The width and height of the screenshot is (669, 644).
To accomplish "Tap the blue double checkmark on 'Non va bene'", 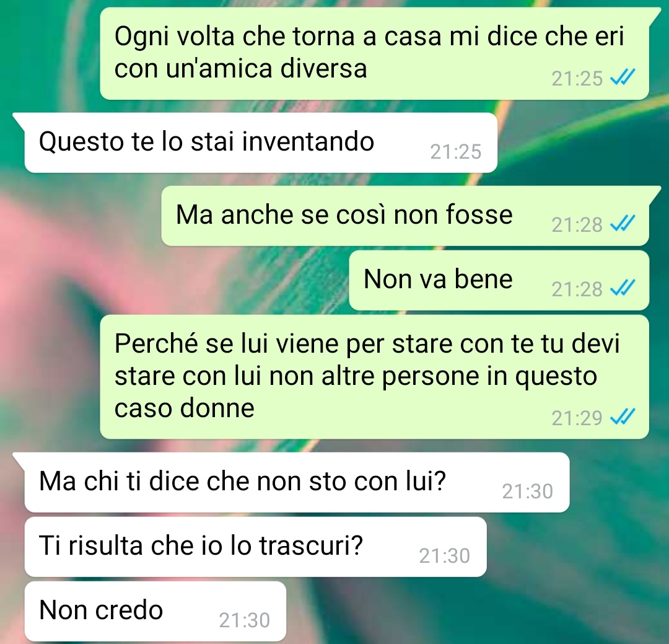I will click(x=623, y=288).
